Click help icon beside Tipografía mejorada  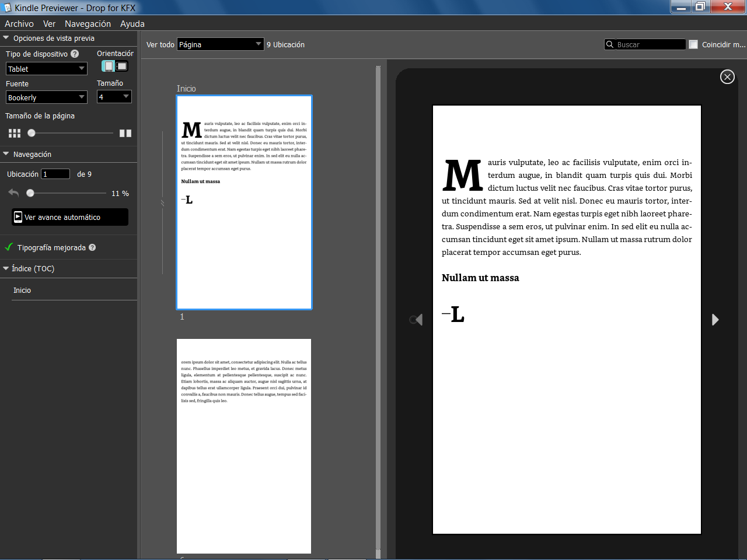92,247
